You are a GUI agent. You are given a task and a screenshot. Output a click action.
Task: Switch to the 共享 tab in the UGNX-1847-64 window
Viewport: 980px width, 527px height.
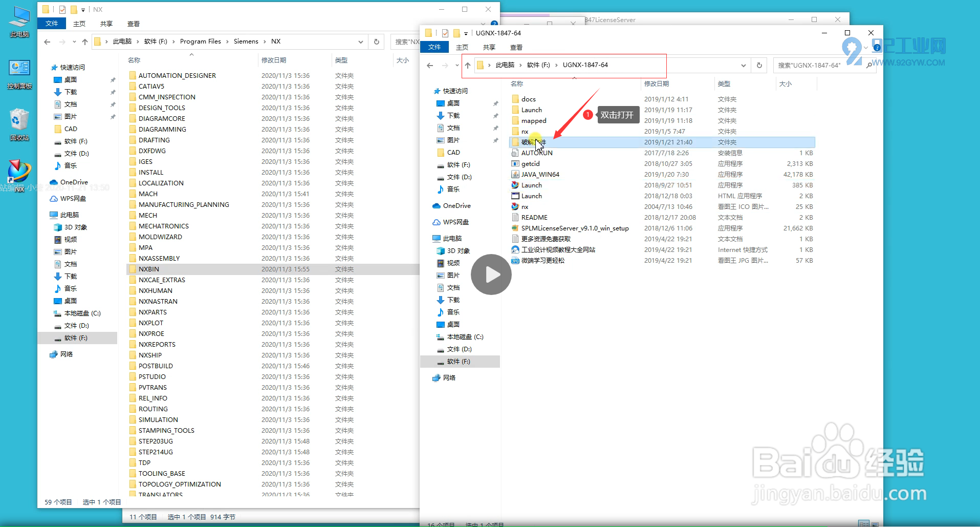click(489, 47)
